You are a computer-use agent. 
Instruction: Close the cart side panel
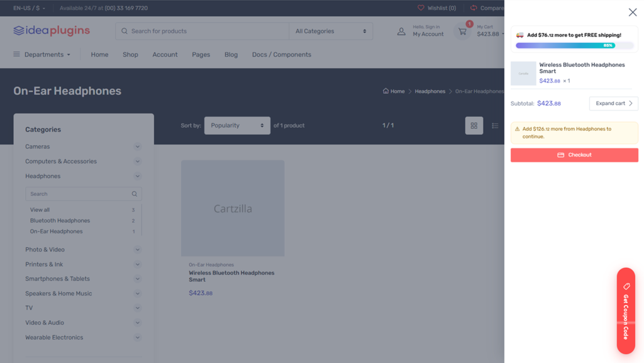(x=633, y=13)
